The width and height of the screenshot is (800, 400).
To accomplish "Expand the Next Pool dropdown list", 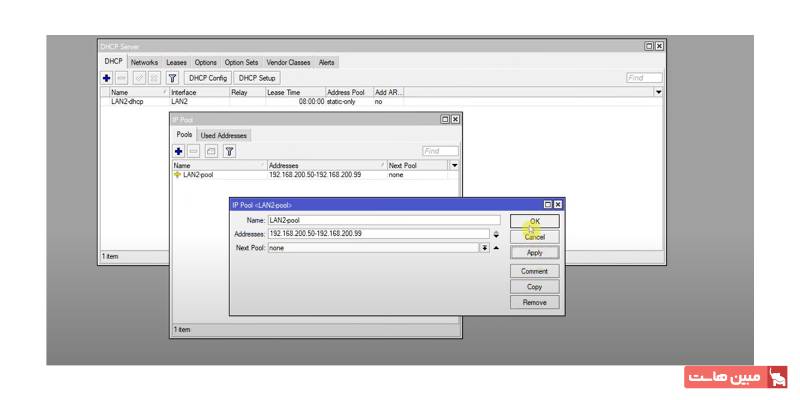I will (x=484, y=248).
